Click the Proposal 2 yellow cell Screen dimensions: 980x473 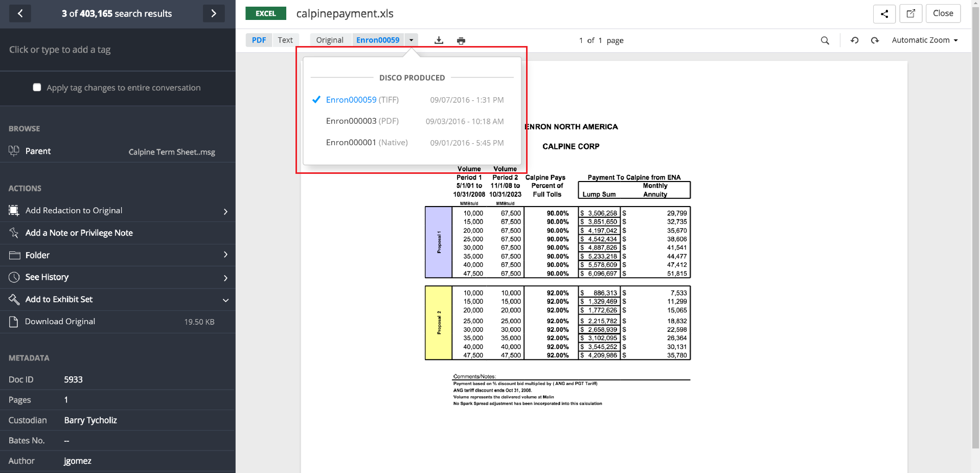439,323
